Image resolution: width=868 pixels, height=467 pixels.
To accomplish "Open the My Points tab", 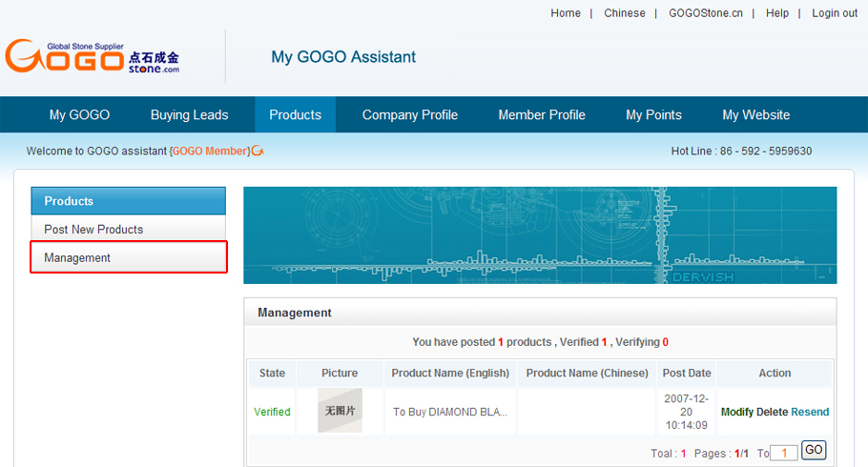I will click(x=653, y=115).
